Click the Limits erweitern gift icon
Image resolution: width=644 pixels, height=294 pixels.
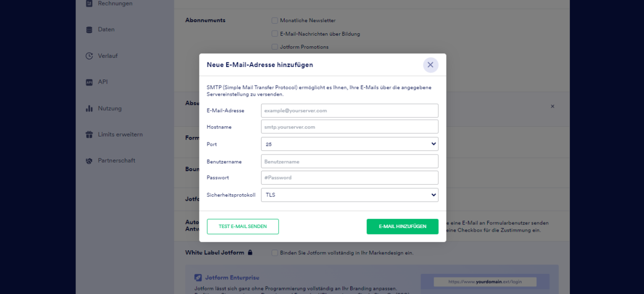[x=89, y=134]
